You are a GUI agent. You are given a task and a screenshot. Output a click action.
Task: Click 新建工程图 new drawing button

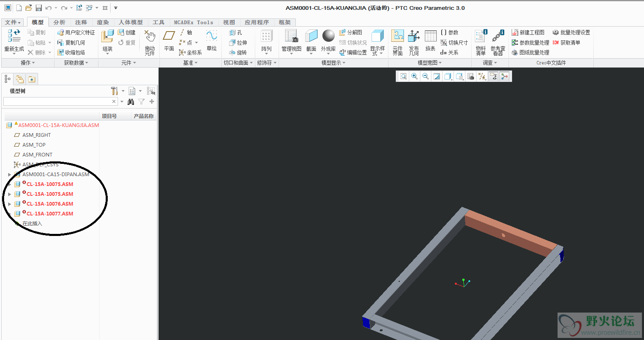tap(528, 32)
